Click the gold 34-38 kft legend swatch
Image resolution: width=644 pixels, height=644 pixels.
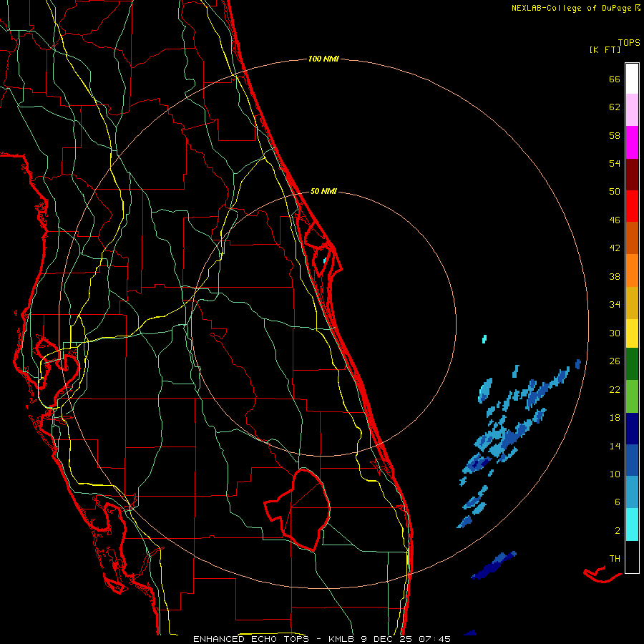tap(632, 303)
